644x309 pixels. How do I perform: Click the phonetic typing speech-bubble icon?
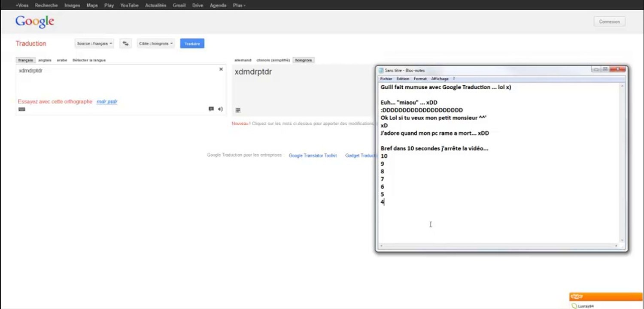(x=211, y=109)
